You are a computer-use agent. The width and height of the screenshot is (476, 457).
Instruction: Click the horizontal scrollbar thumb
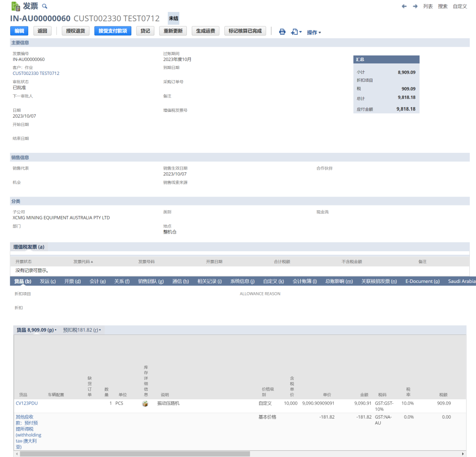pyautogui.click(x=135, y=454)
